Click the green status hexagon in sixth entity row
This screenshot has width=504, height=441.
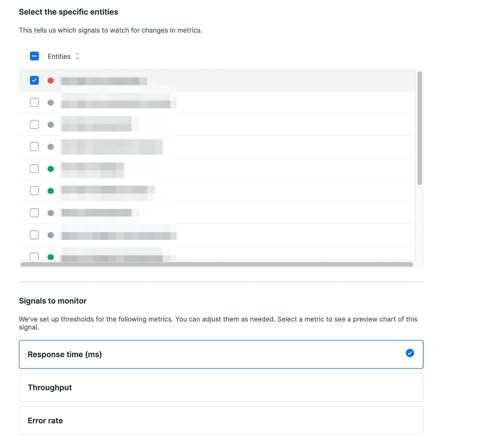tap(51, 191)
